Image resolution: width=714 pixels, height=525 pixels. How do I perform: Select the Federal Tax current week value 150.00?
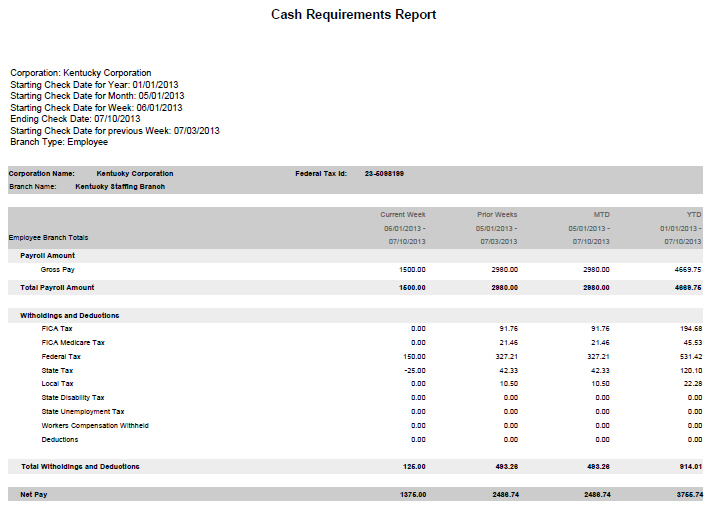coord(414,356)
